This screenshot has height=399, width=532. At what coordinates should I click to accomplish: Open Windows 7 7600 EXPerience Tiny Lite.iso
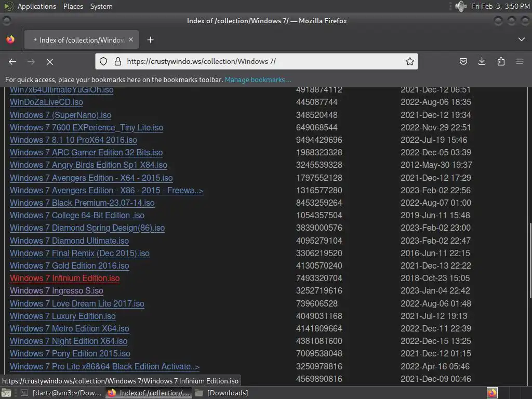click(87, 128)
